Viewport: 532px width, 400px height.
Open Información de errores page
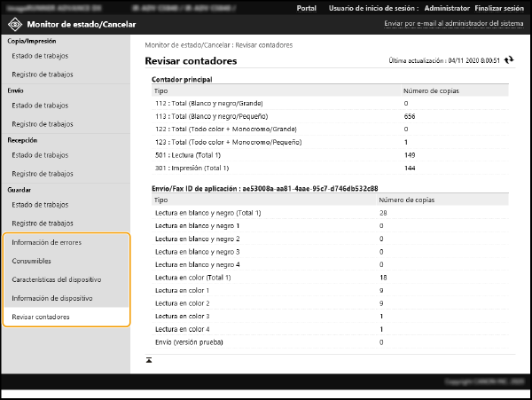[x=45, y=243]
